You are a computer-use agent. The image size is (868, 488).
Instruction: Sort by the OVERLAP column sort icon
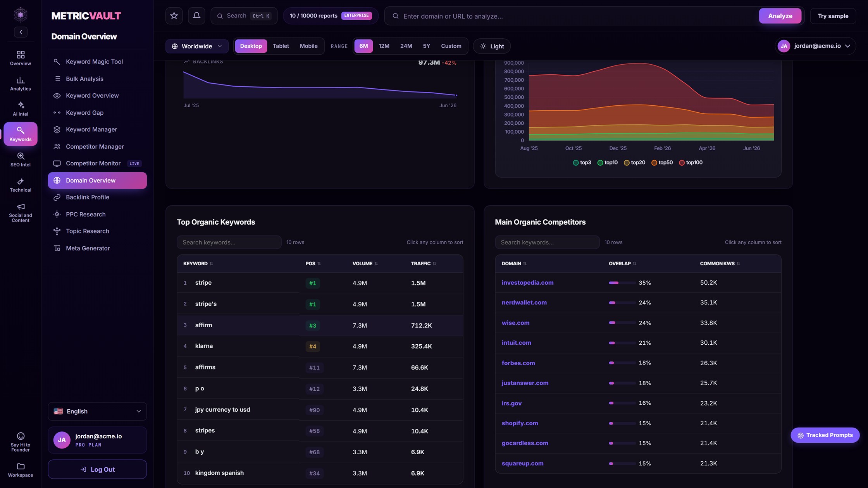(634, 264)
